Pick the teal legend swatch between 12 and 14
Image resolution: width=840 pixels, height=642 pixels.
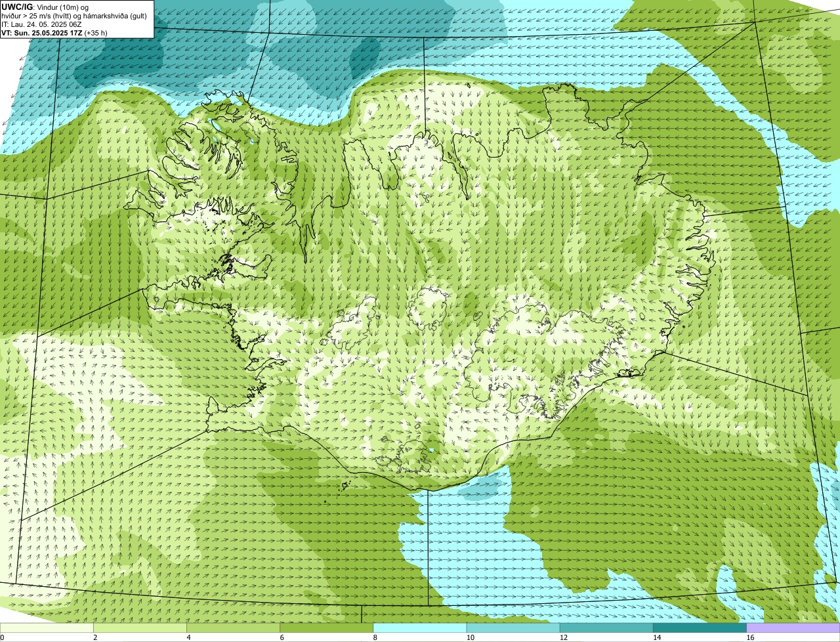tap(606, 628)
